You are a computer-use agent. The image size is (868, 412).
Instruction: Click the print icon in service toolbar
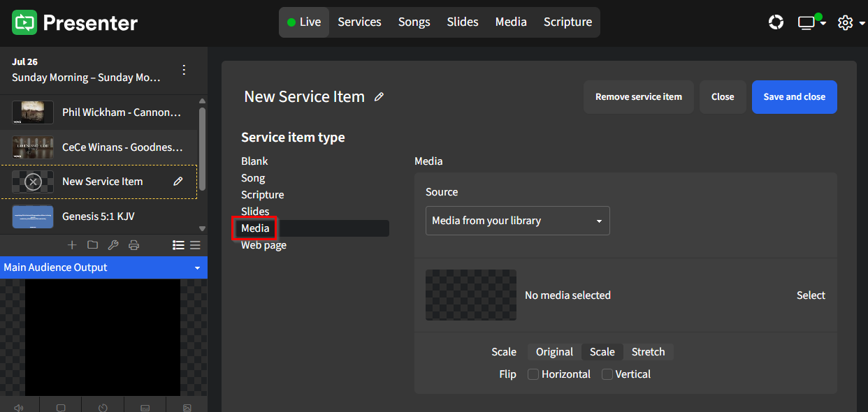(x=134, y=245)
